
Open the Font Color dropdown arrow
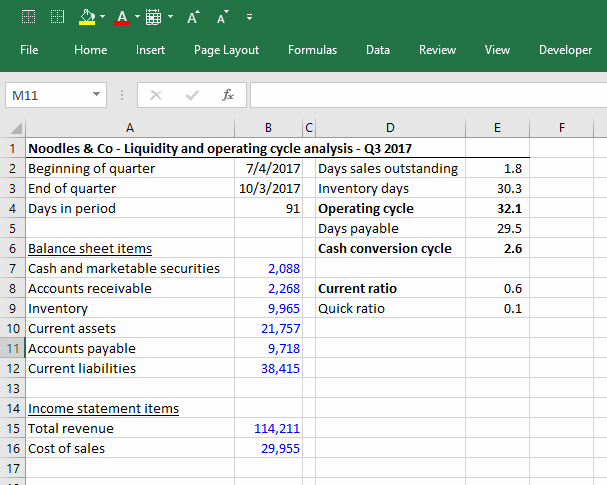point(136,16)
